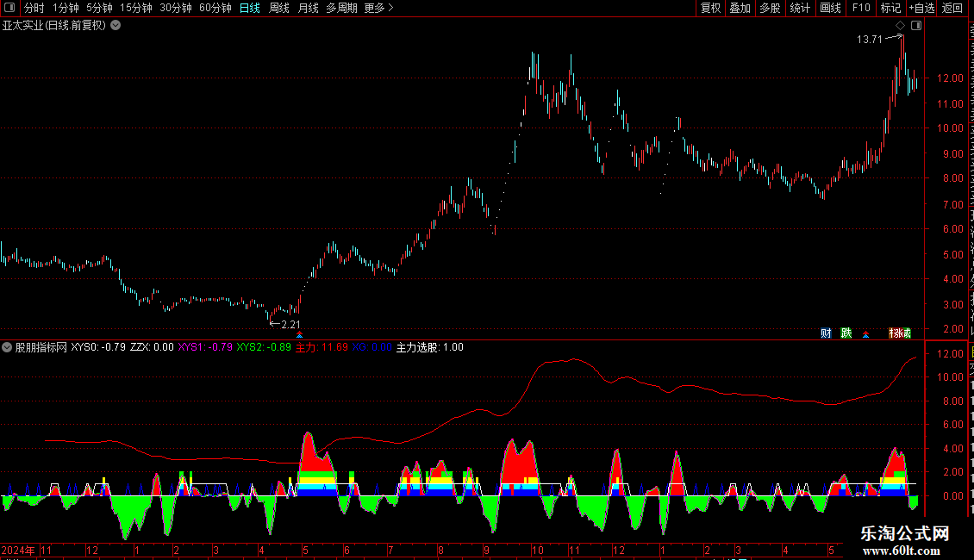This screenshot has height=560, width=974.
Task: Click the green XYS2: -0.89 value
Action: click(x=264, y=348)
